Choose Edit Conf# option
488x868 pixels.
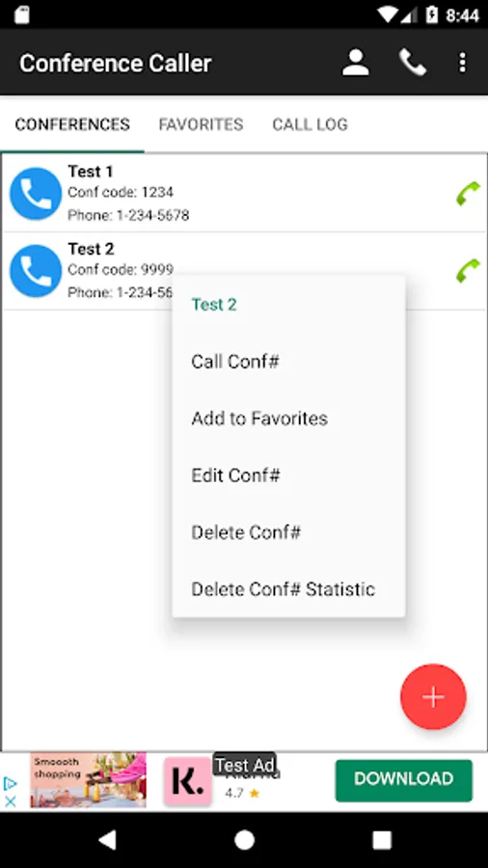point(288,475)
